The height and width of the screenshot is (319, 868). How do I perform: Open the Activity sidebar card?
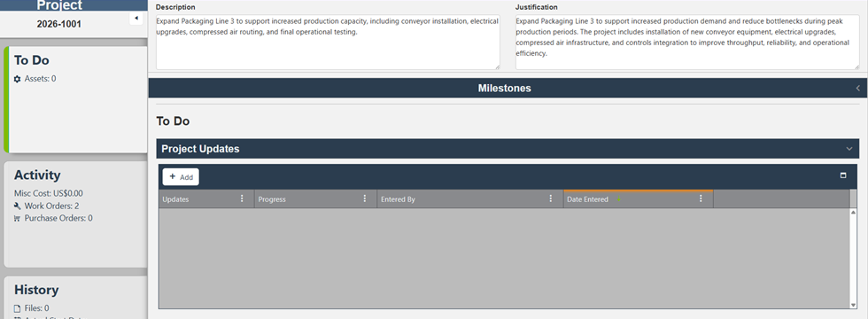pyautogui.click(x=76, y=214)
